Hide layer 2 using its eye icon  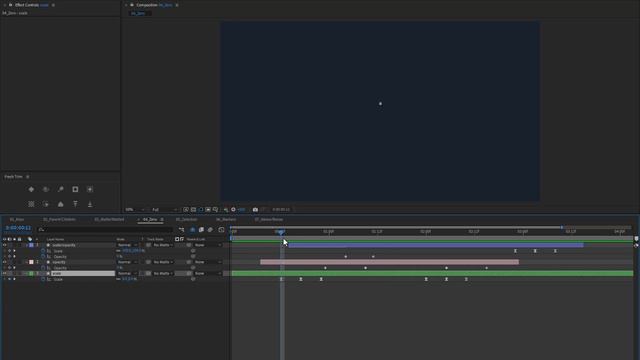tap(4, 262)
